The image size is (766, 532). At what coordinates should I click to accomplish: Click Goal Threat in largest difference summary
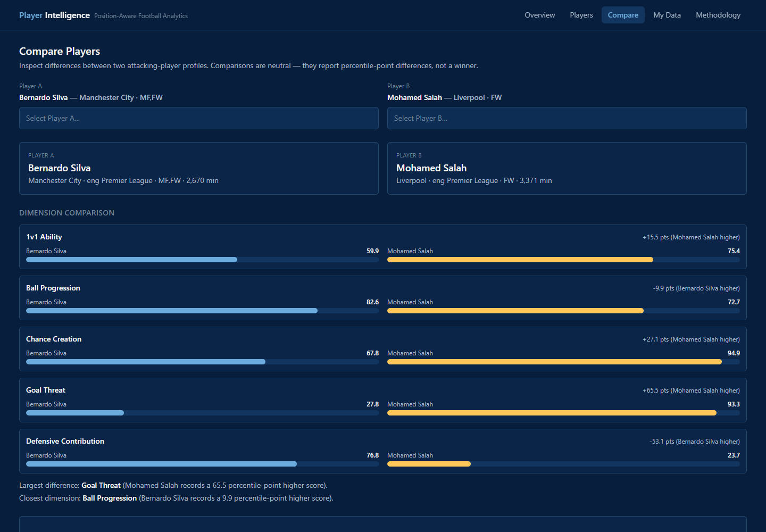point(101,485)
